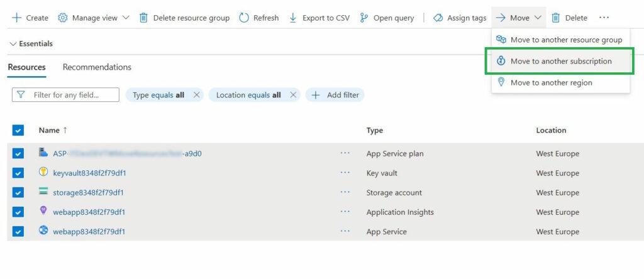Click the Export to CSV download icon
644x279 pixels.
[293, 18]
